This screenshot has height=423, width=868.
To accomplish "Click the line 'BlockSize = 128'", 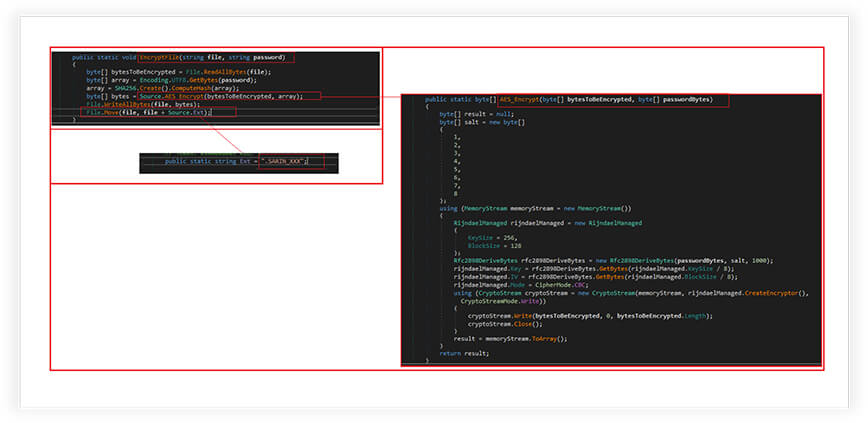I will (x=494, y=245).
